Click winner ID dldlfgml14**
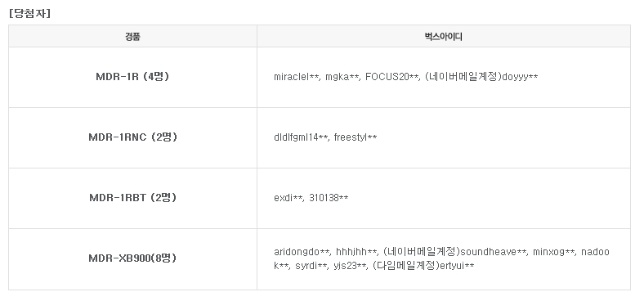The image size is (644, 301). (301, 137)
